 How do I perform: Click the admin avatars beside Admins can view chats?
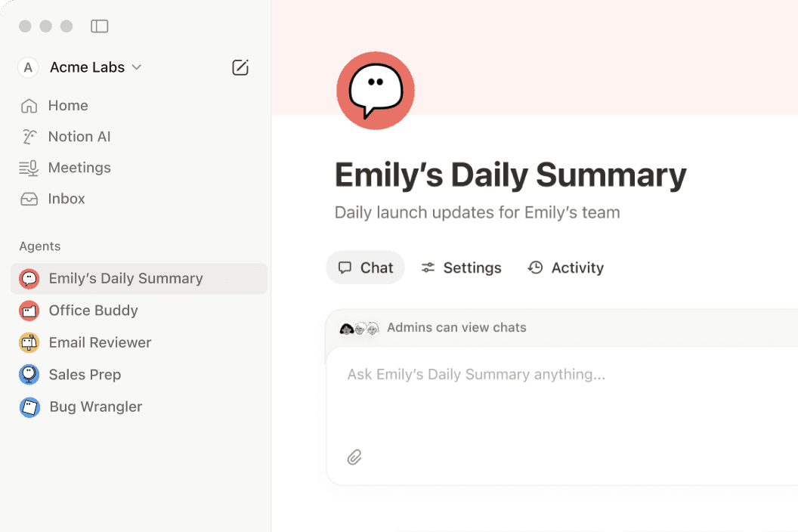click(x=359, y=328)
